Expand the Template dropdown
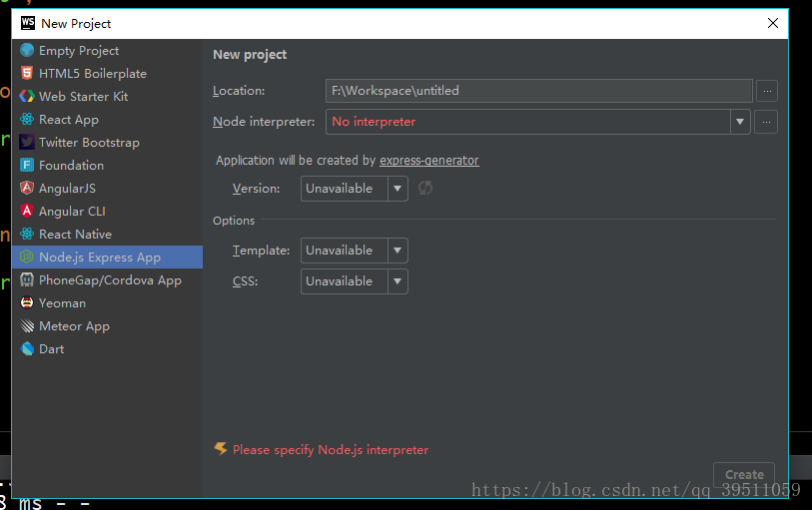The width and height of the screenshot is (812, 510). 355,251
